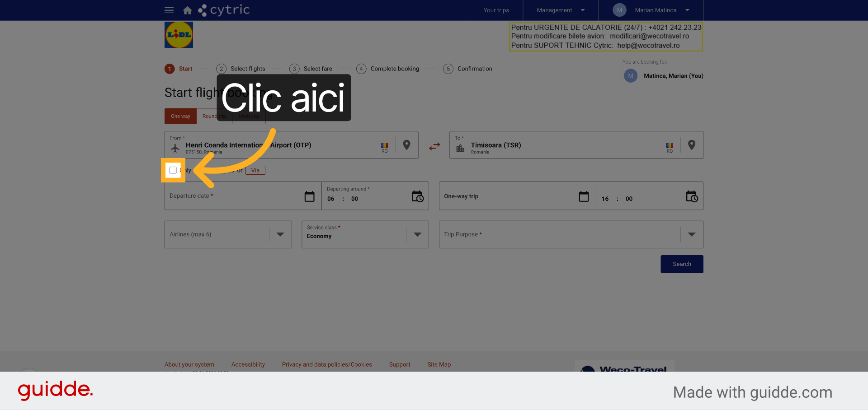
Task: Click step 1 Start in progress bar
Action: [179, 69]
